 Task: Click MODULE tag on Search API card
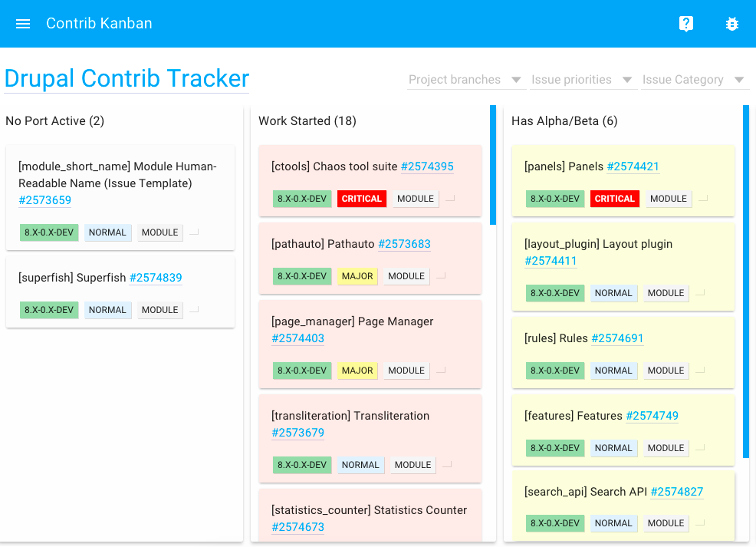(666, 523)
